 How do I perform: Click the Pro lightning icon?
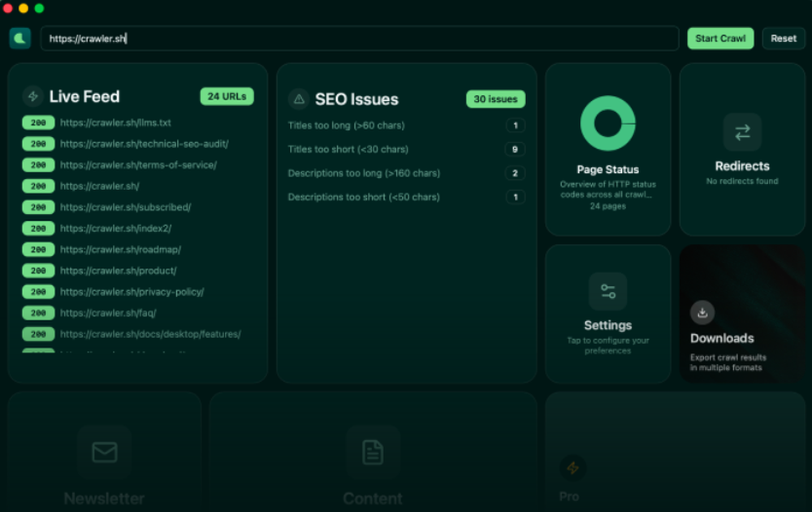pyautogui.click(x=571, y=466)
